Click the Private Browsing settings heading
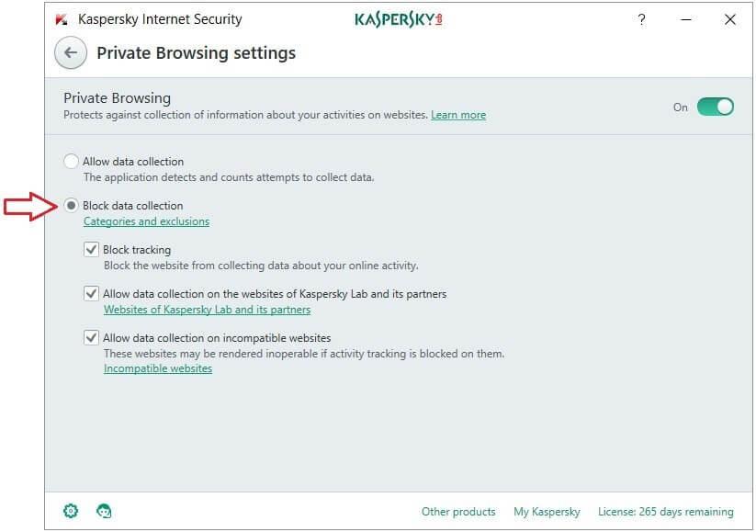756x532 pixels. (x=197, y=53)
